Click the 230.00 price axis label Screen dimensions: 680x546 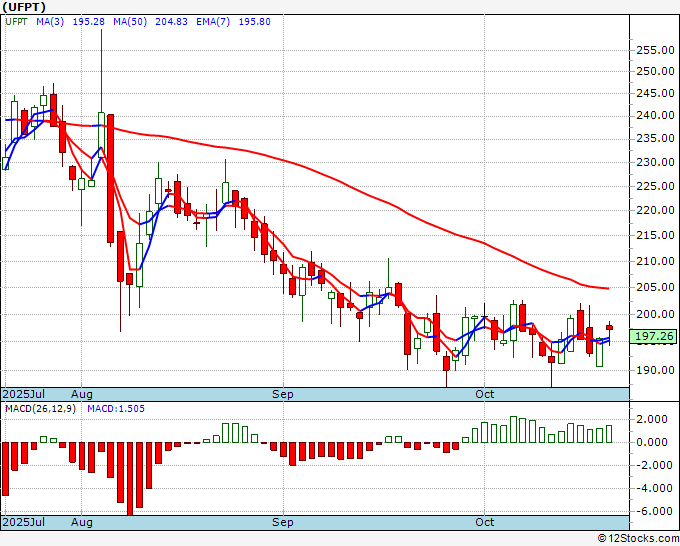tap(655, 162)
